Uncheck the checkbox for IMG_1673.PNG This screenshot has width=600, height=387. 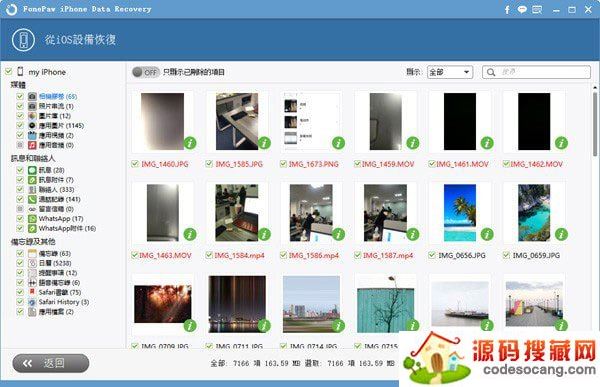[283, 164]
